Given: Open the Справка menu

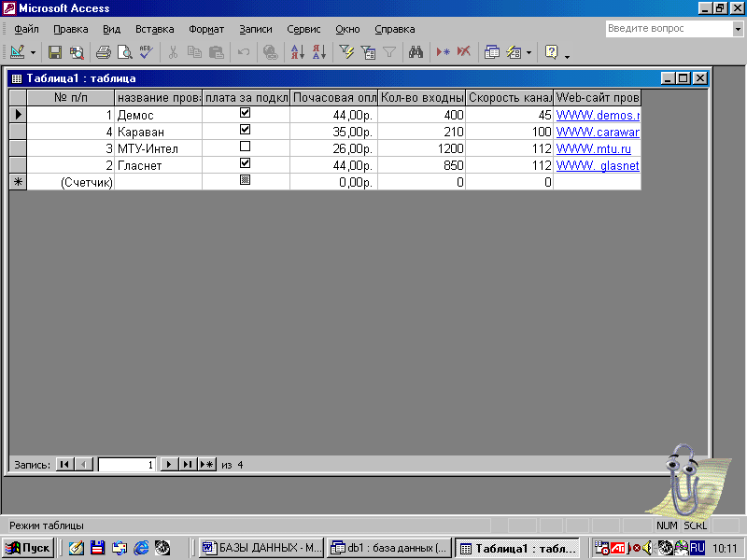Looking at the screenshot, I should click(x=394, y=29).
